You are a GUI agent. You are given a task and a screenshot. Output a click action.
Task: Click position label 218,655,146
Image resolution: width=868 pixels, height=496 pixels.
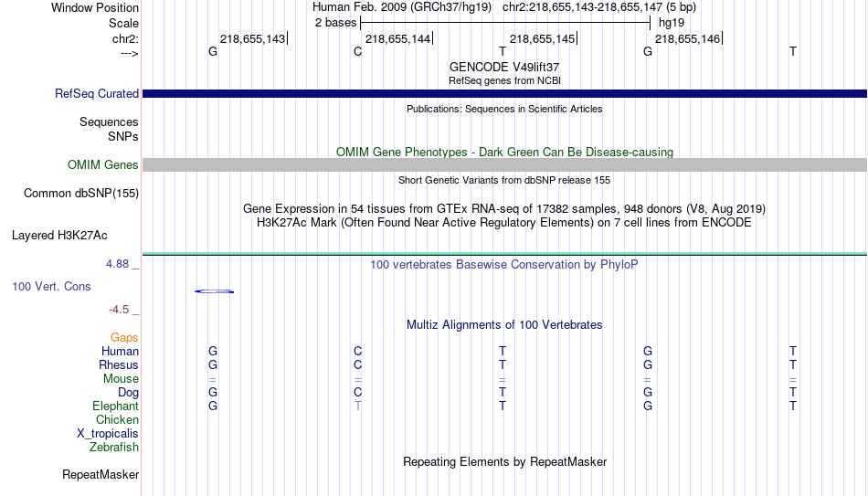pyautogui.click(x=687, y=38)
